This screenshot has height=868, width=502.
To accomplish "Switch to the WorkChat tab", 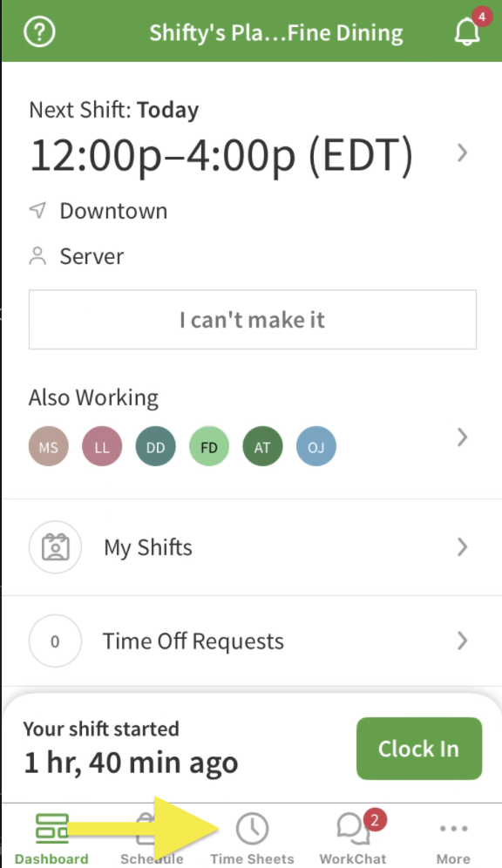I will click(353, 838).
